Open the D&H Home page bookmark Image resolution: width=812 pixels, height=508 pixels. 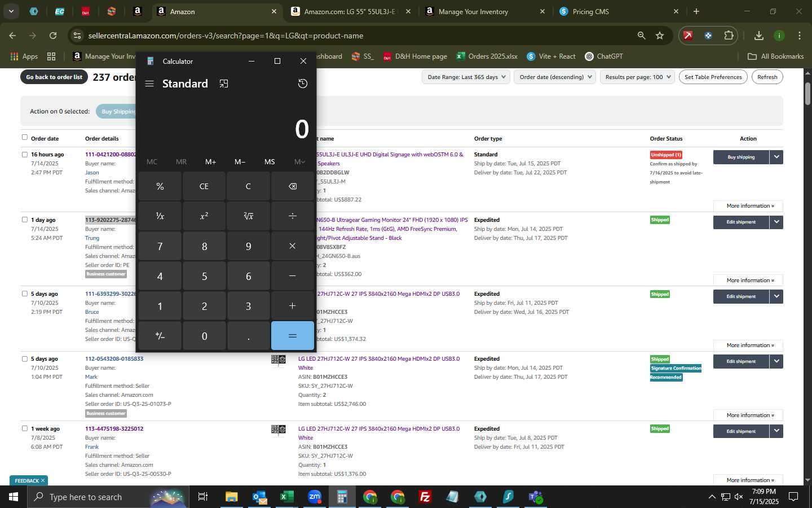(415, 56)
